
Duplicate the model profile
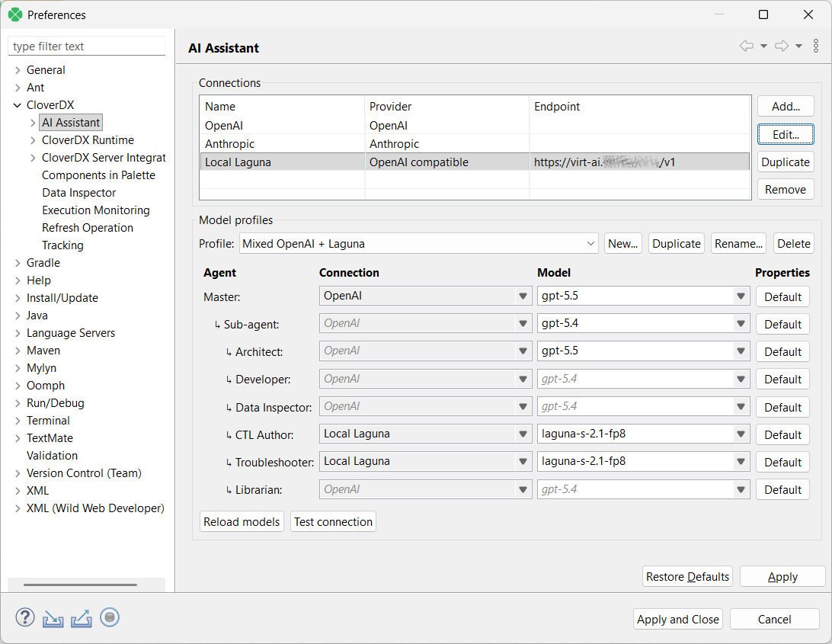(677, 244)
